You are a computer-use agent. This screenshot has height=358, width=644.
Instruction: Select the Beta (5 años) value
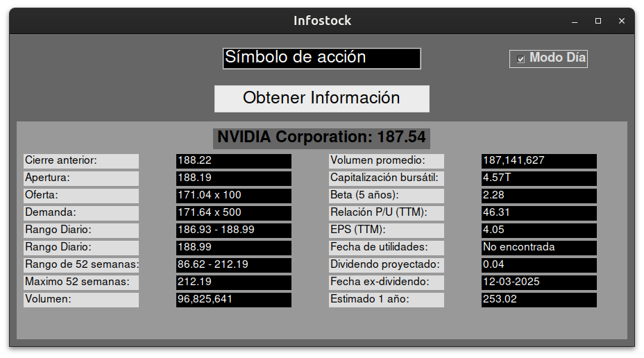click(x=539, y=196)
